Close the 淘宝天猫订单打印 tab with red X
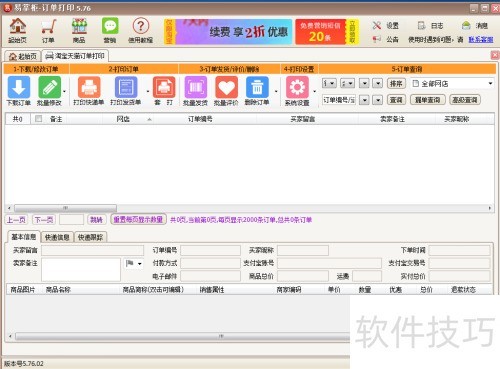This screenshot has width=500, height=369. click(495, 55)
